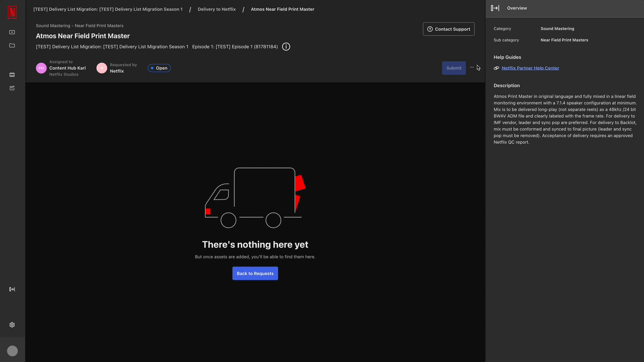The width and height of the screenshot is (644, 362).
Task: Expand the left sidebar with arrow icon
Action: 12,289
